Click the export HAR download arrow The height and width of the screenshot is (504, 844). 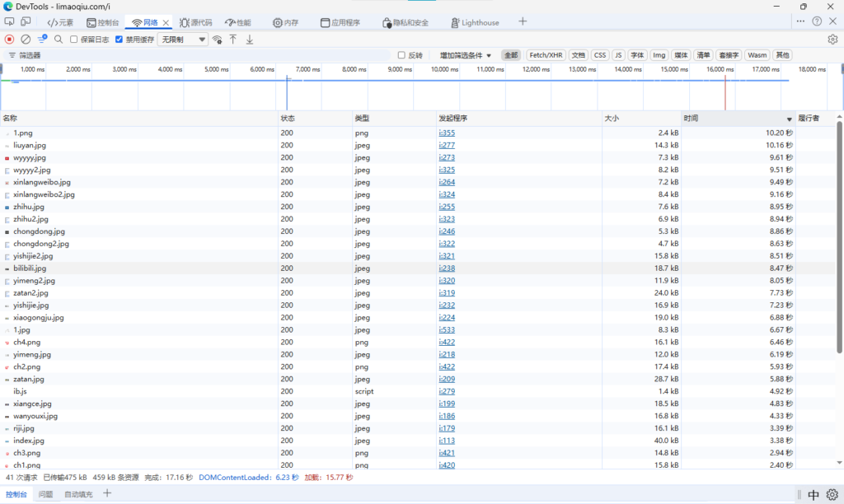click(x=250, y=39)
